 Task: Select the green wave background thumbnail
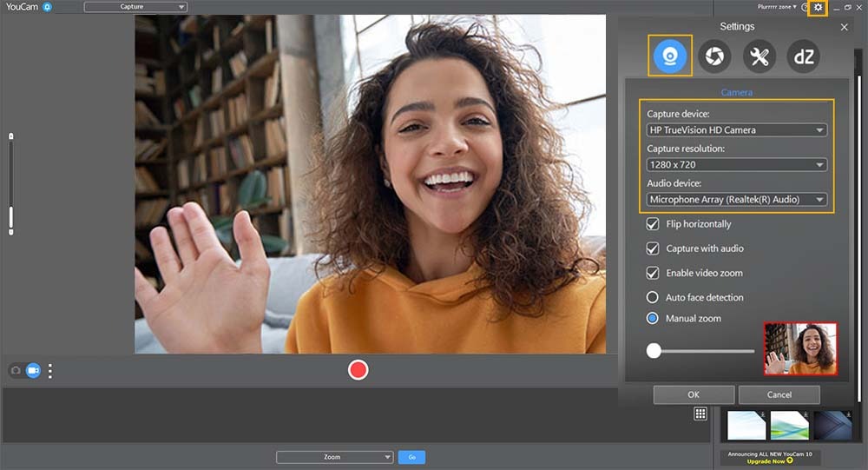tap(789, 425)
